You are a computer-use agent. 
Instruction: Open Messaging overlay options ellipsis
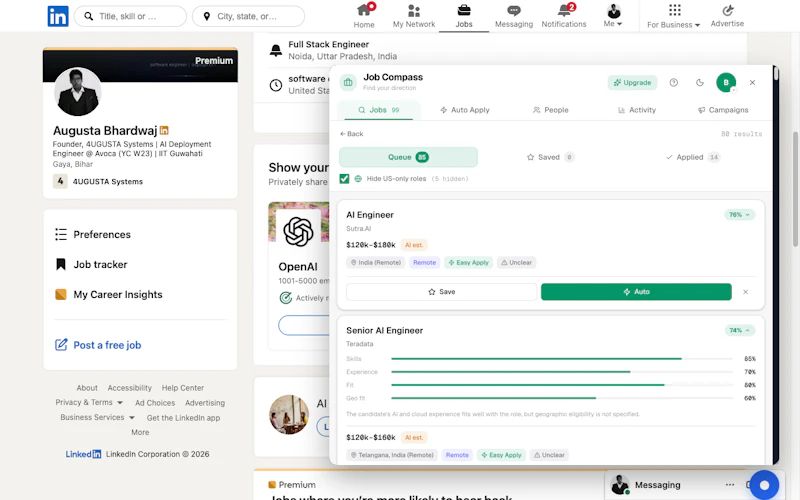[x=730, y=485]
